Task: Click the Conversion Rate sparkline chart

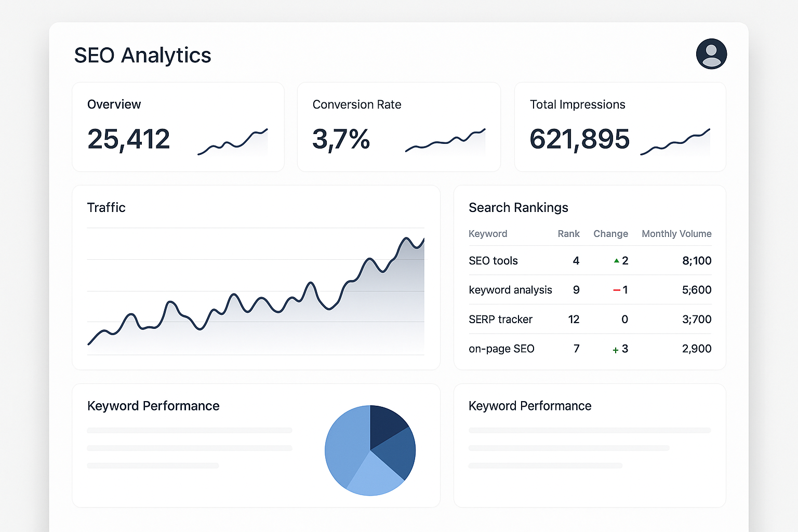Action: coord(445,141)
